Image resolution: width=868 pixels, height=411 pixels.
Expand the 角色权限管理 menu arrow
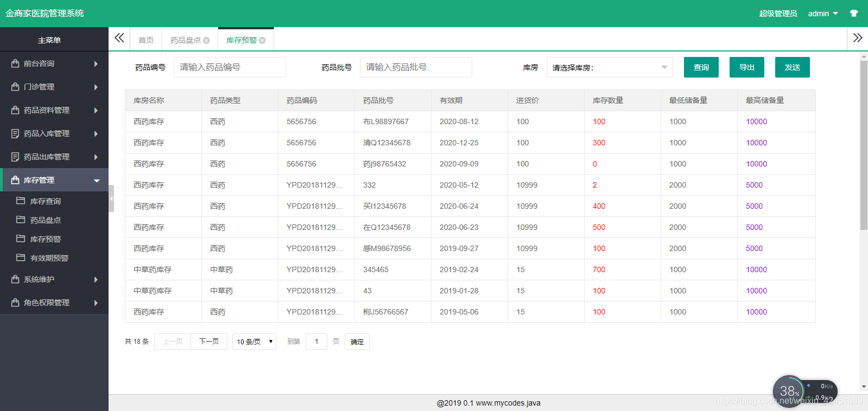[96, 303]
